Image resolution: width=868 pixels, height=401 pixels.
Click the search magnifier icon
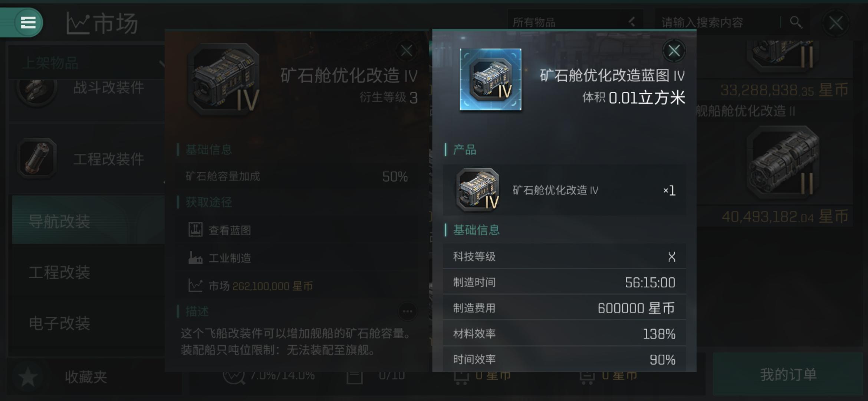coord(795,22)
